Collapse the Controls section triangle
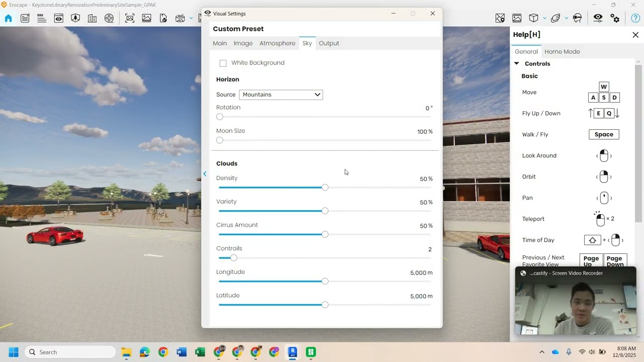Image resolution: width=644 pixels, height=362 pixels. click(x=516, y=63)
